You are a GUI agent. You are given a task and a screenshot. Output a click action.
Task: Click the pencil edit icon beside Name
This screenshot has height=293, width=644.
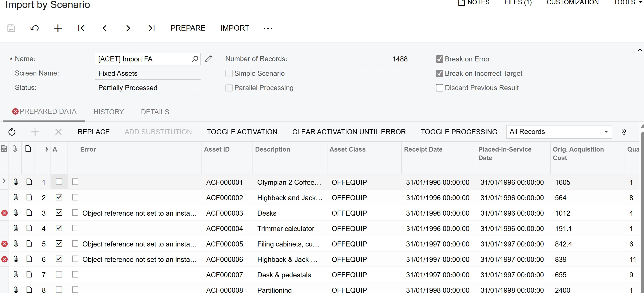(x=209, y=59)
